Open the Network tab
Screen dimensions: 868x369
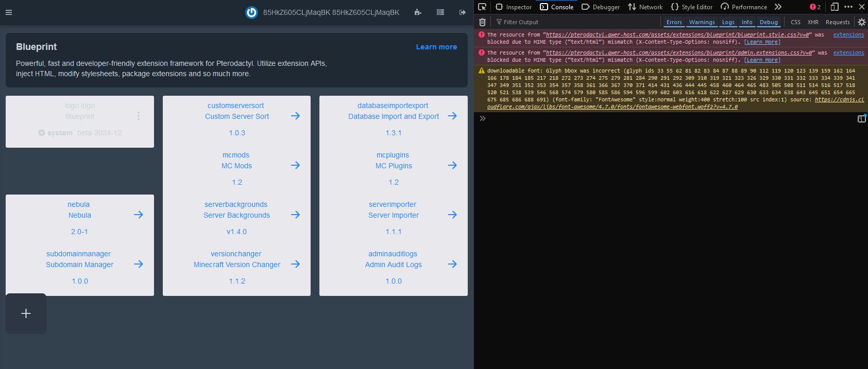[645, 7]
